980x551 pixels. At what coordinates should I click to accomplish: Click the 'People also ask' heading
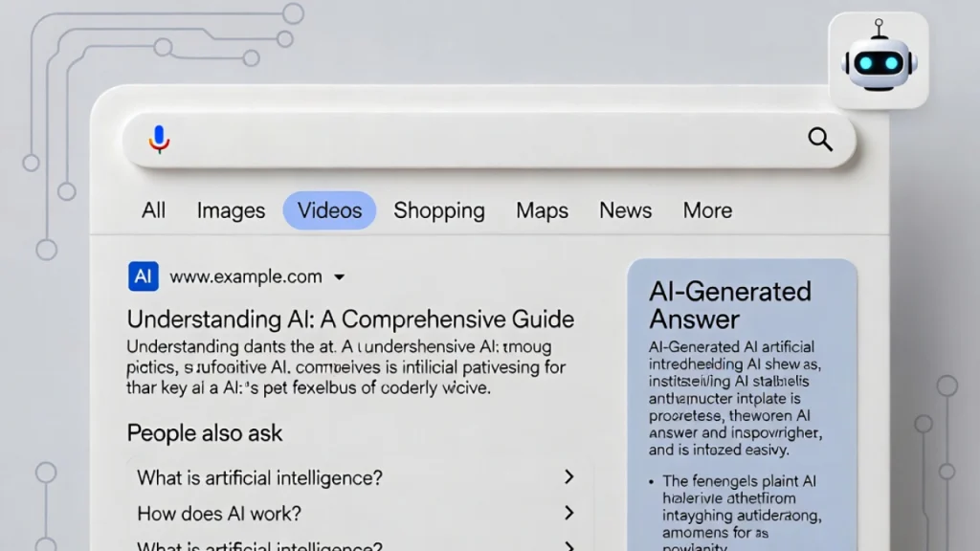click(x=204, y=432)
